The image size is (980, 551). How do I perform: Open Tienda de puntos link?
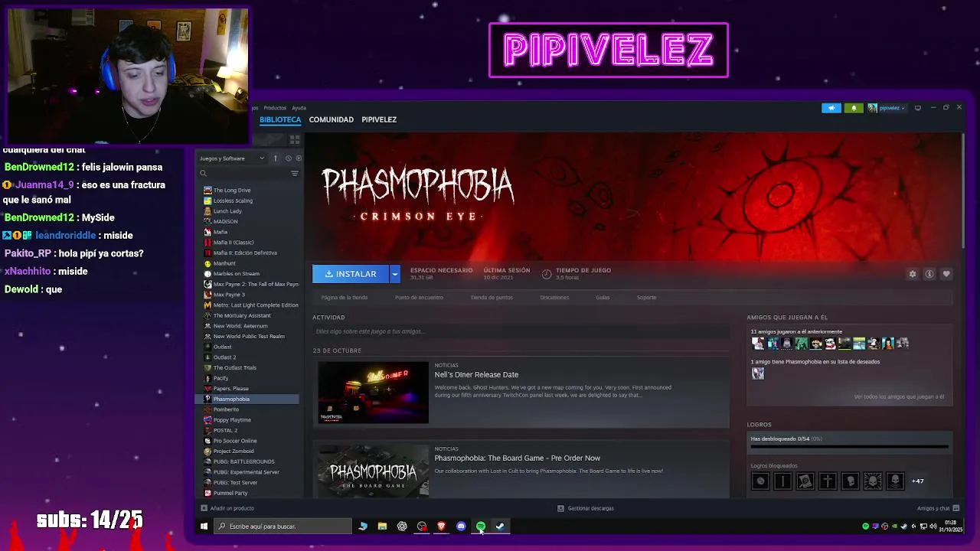(x=492, y=297)
